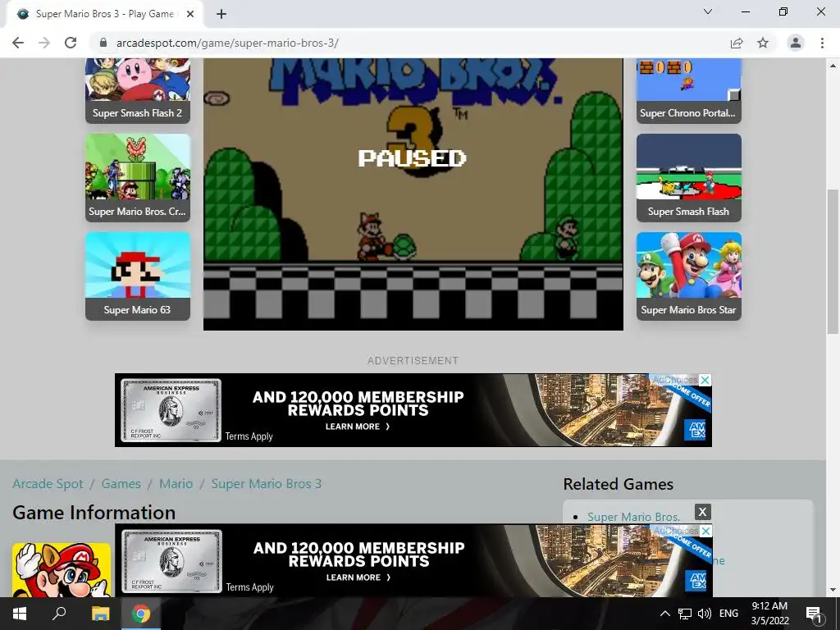840x630 pixels.
Task: Reload the arcadespot page
Action: [71, 43]
